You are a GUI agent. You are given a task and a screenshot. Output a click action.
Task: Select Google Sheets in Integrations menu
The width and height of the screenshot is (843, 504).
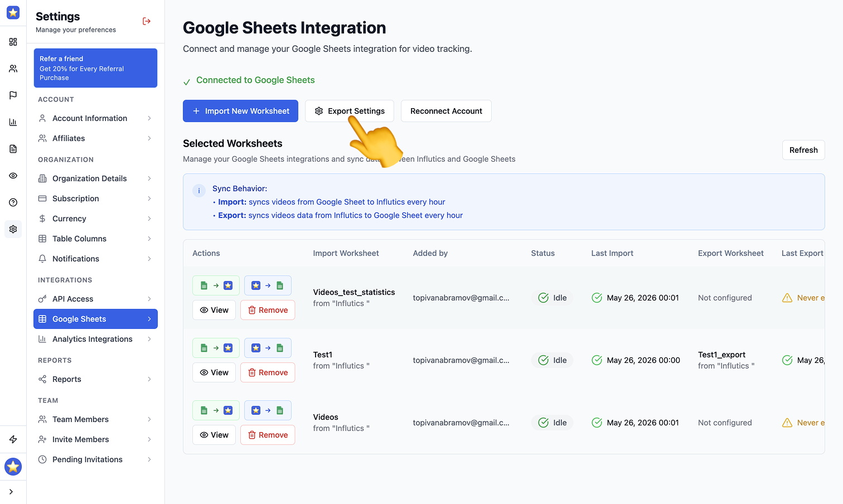pyautogui.click(x=95, y=319)
